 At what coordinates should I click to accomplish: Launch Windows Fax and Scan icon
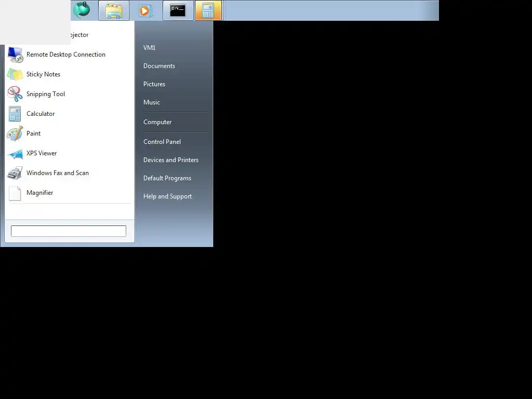coord(15,173)
